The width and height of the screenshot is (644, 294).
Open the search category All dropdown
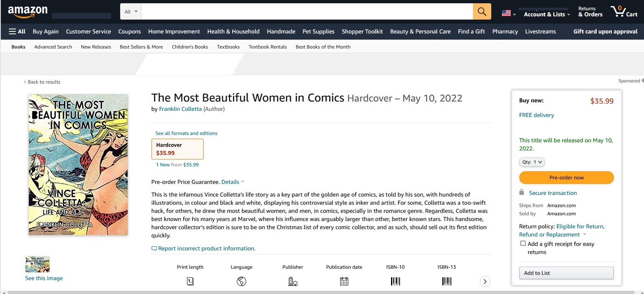pyautogui.click(x=131, y=11)
